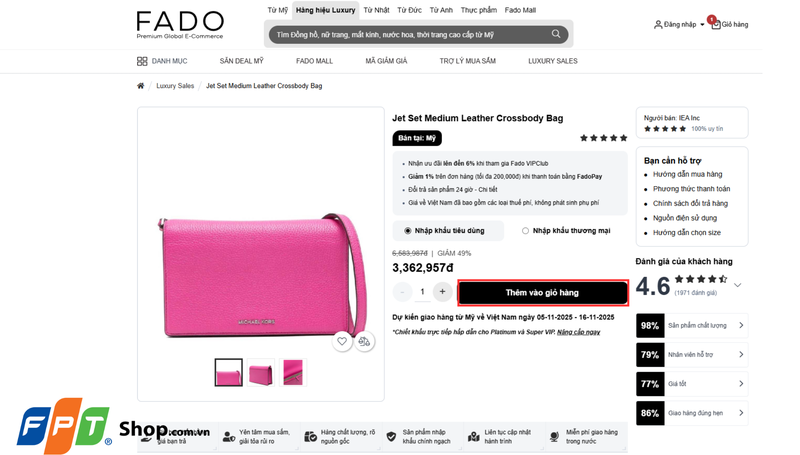Click the user account icon

(658, 24)
